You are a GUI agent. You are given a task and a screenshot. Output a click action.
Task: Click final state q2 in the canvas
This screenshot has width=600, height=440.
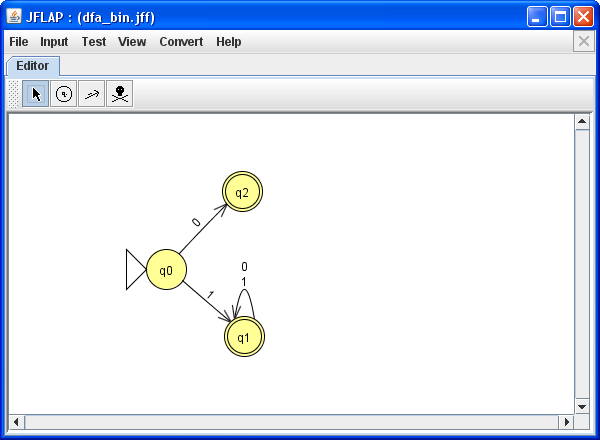243,192
